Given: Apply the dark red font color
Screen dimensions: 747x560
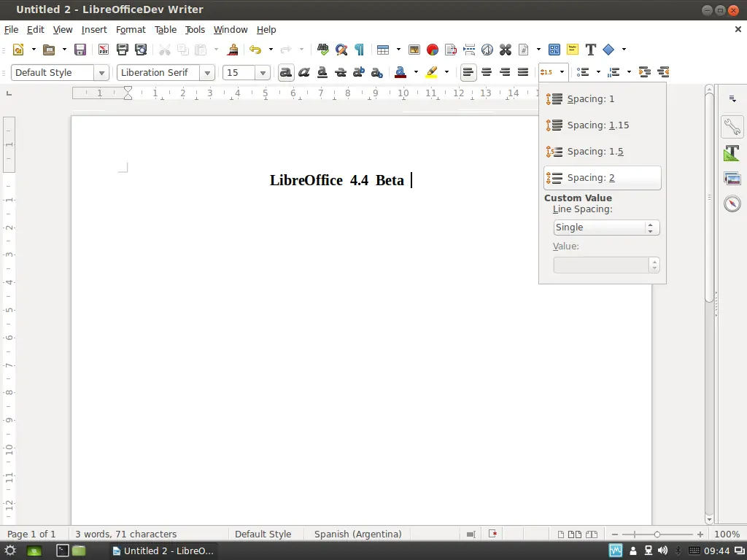Looking at the screenshot, I should (x=400, y=72).
